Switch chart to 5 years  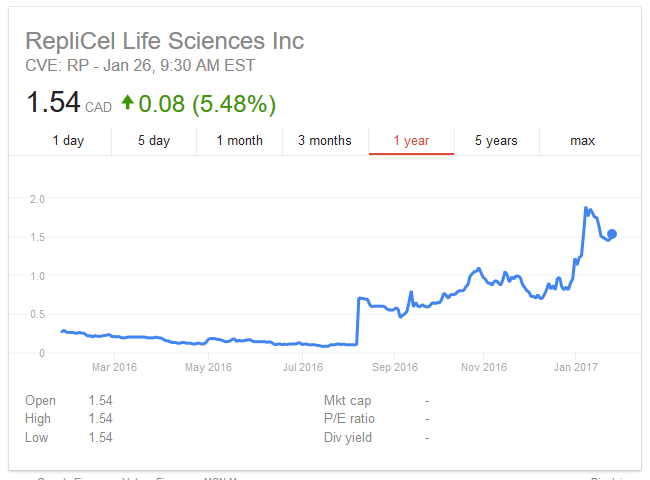(x=496, y=141)
